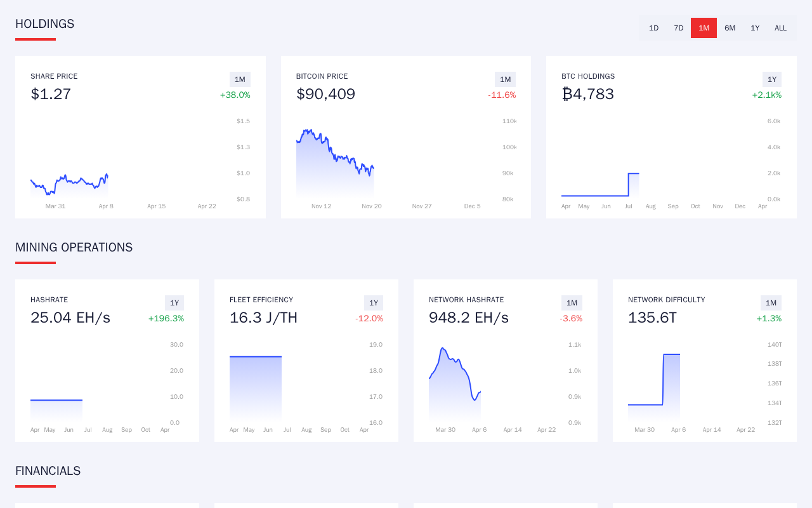The width and height of the screenshot is (812, 508).
Task: Click the active 1M range button
Action: click(704, 28)
